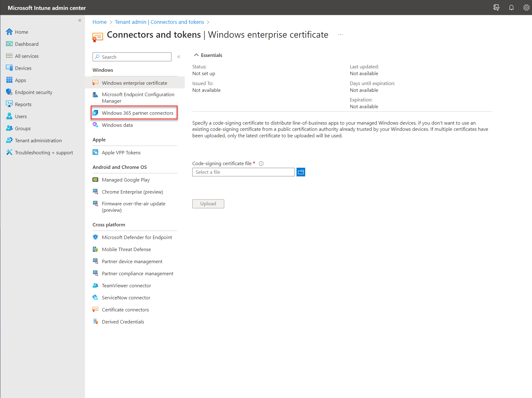
Task: Click the Upload button
Action: click(x=208, y=204)
